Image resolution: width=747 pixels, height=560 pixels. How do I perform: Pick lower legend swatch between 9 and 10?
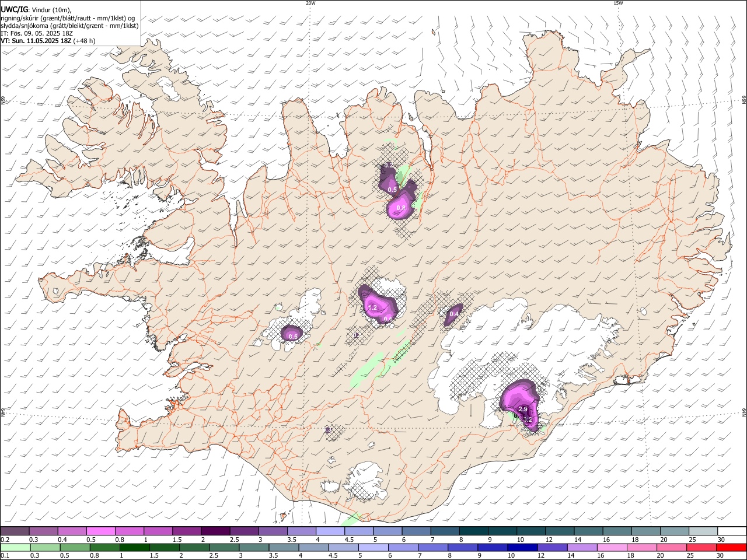(x=493, y=548)
